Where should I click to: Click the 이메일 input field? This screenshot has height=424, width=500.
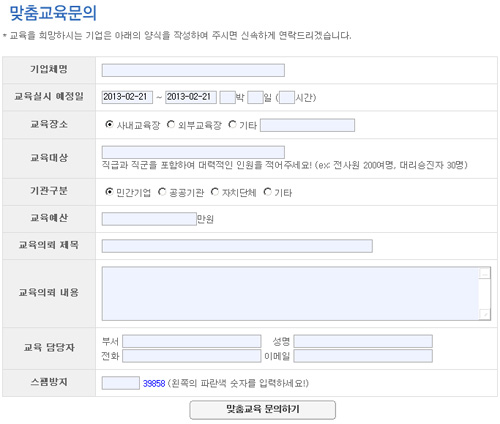click(x=363, y=356)
